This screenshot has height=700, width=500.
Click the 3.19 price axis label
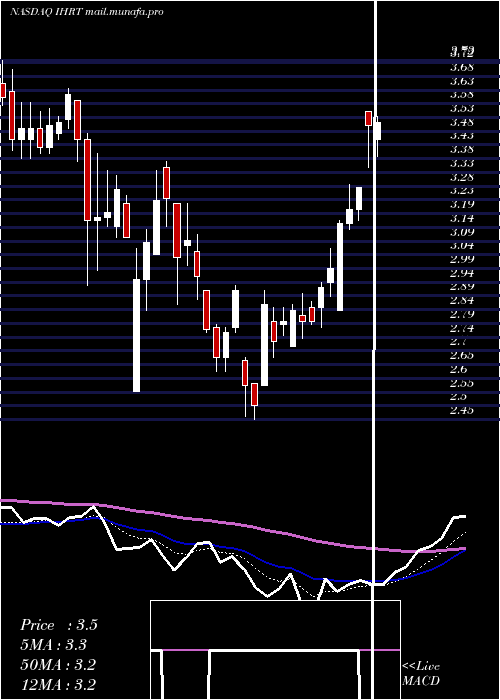coord(462,204)
